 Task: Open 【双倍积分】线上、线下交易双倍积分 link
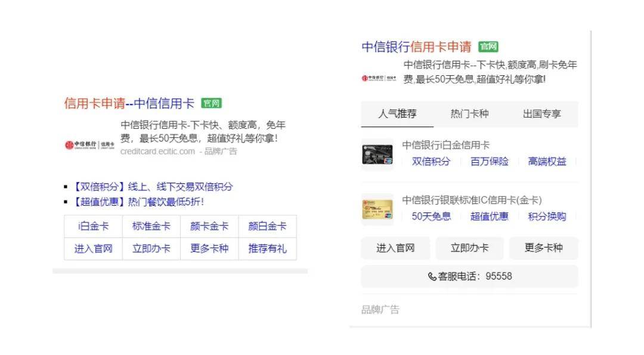coord(152,187)
